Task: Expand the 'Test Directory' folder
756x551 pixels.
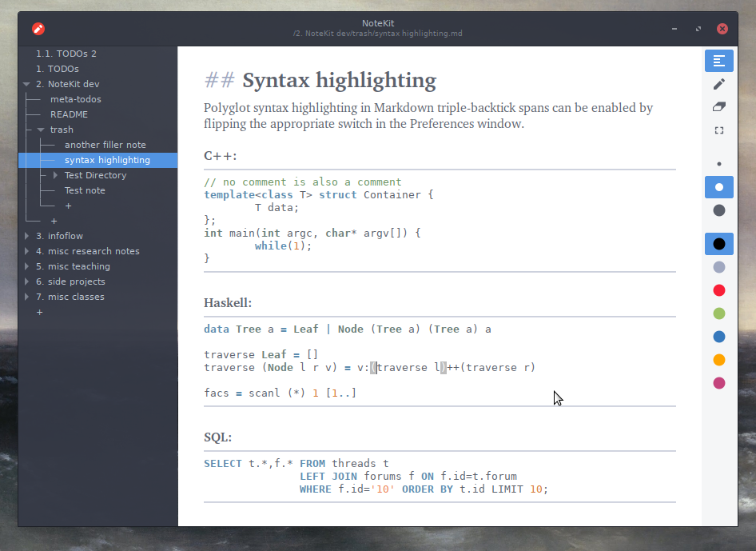Action: pos(55,175)
